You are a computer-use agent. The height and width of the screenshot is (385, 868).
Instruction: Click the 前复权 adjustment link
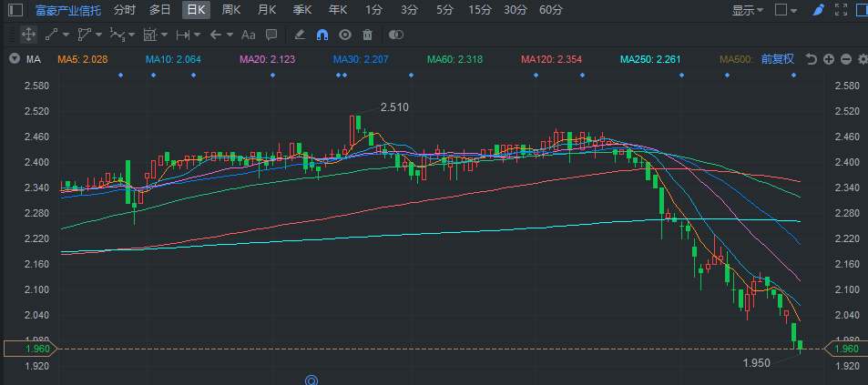(778, 59)
